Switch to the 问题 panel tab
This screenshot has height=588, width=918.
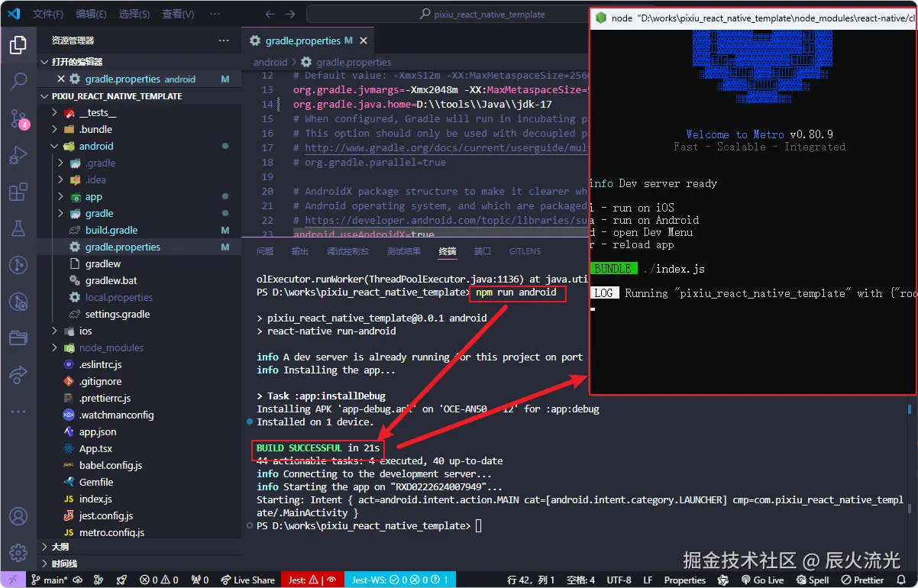click(x=265, y=251)
